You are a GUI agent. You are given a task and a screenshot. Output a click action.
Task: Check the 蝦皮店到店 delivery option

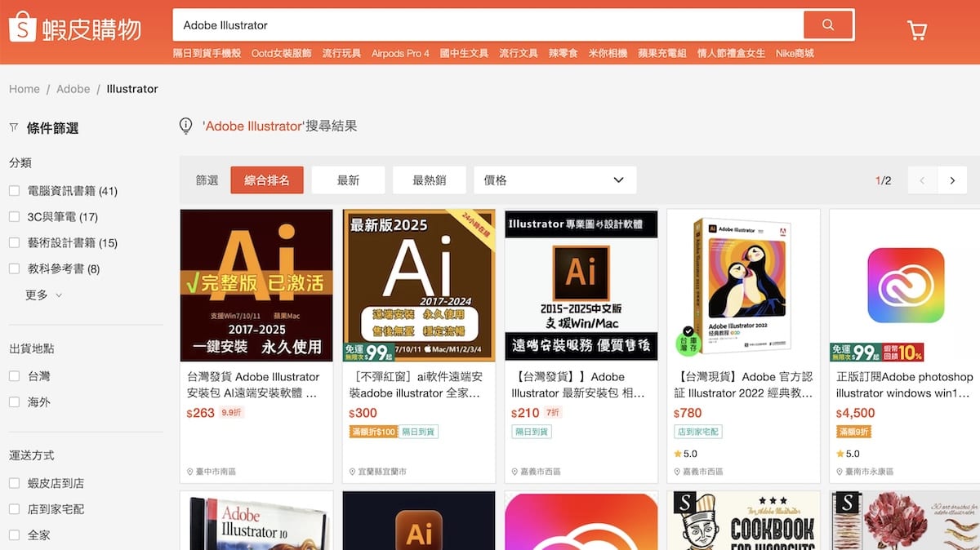(x=14, y=481)
